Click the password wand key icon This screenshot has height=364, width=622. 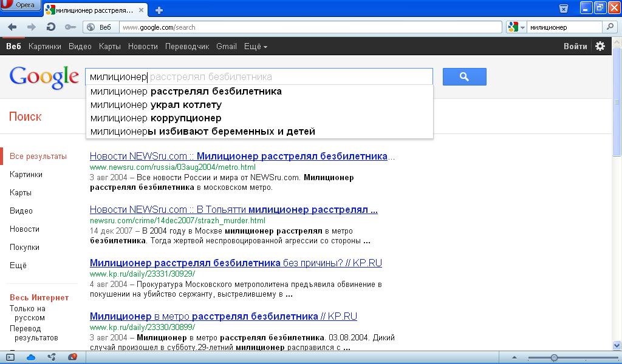70,27
